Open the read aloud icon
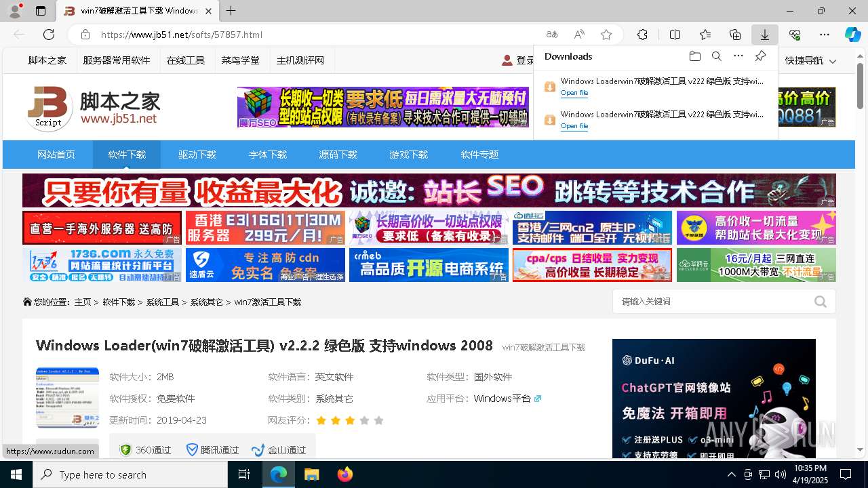The height and width of the screenshot is (488, 868). pos(579,35)
